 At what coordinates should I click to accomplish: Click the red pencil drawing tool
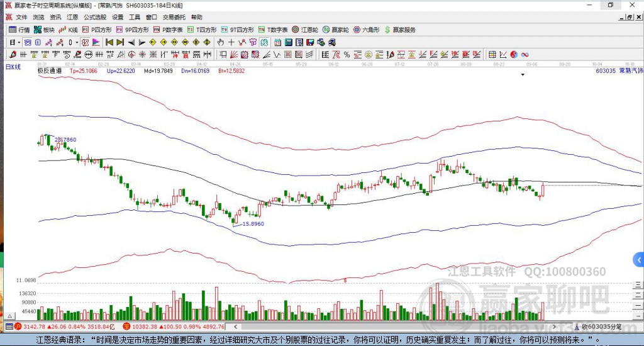pos(13,55)
